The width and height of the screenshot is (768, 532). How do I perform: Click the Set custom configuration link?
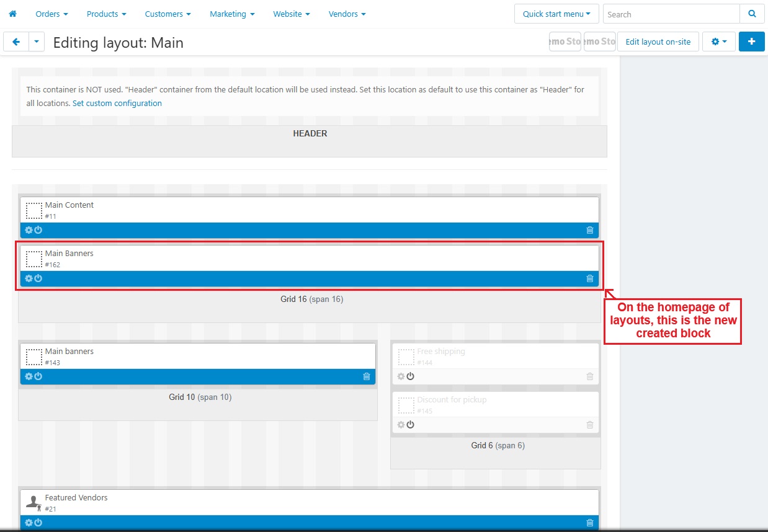(117, 103)
